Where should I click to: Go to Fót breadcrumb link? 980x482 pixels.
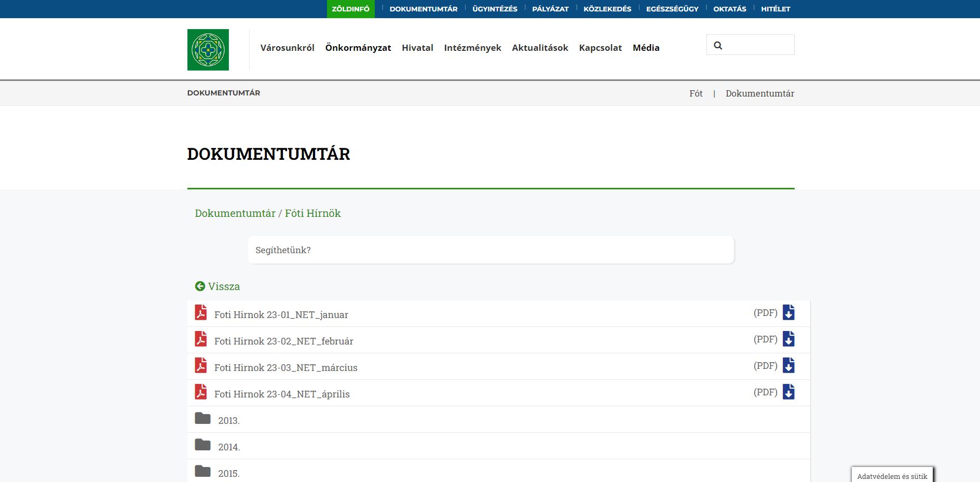696,93
